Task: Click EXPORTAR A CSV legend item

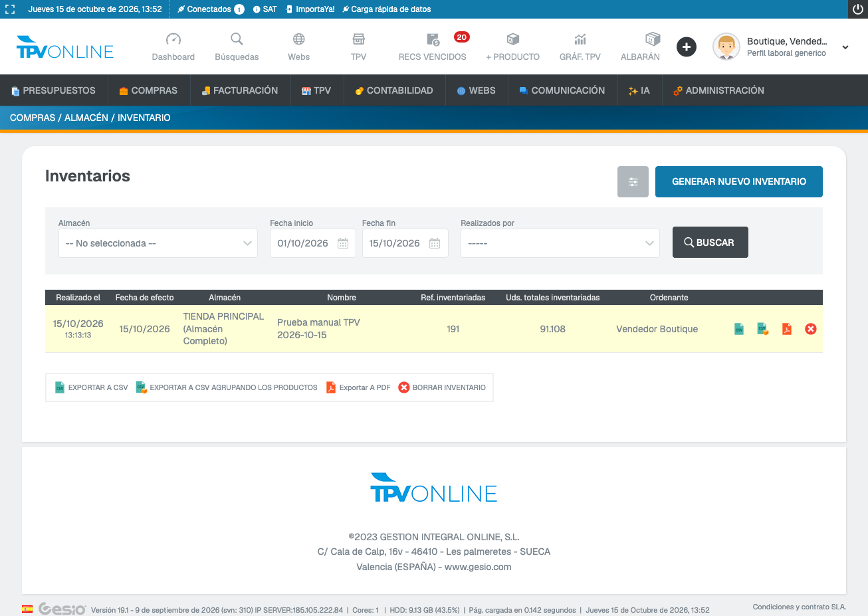Action: (91, 387)
